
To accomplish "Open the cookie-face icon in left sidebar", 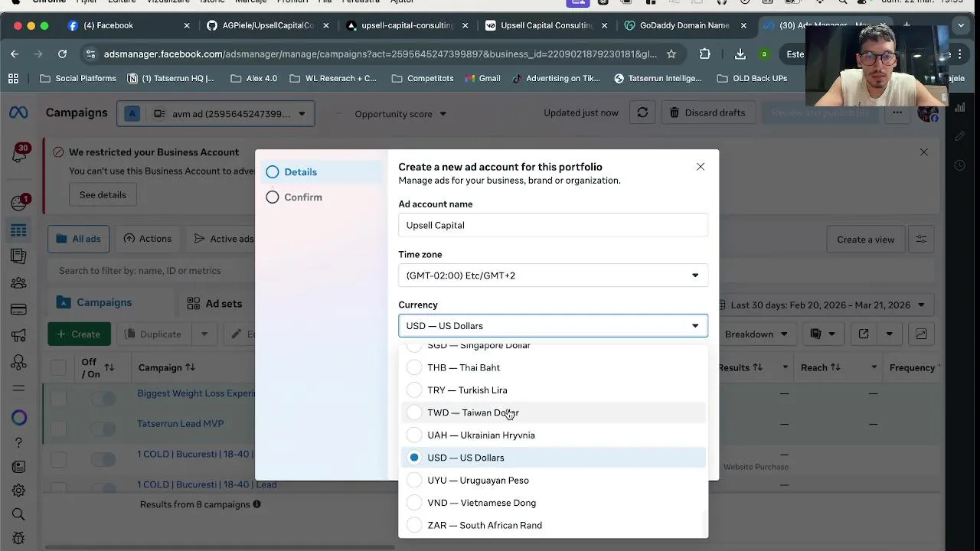I will [19, 203].
